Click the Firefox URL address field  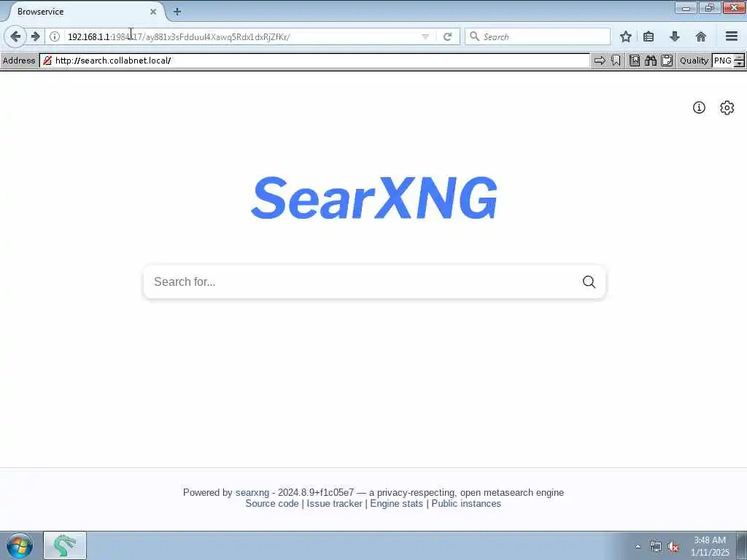243,36
